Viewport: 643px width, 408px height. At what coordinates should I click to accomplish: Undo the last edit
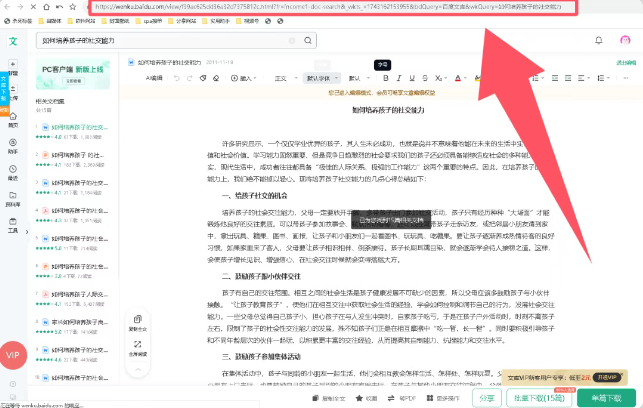tap(177, 78)
